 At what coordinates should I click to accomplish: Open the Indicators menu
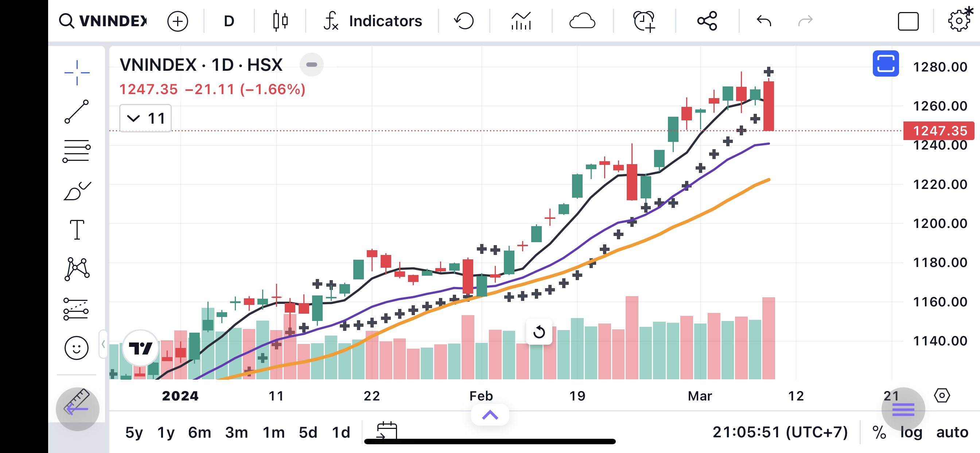point(373,21)
